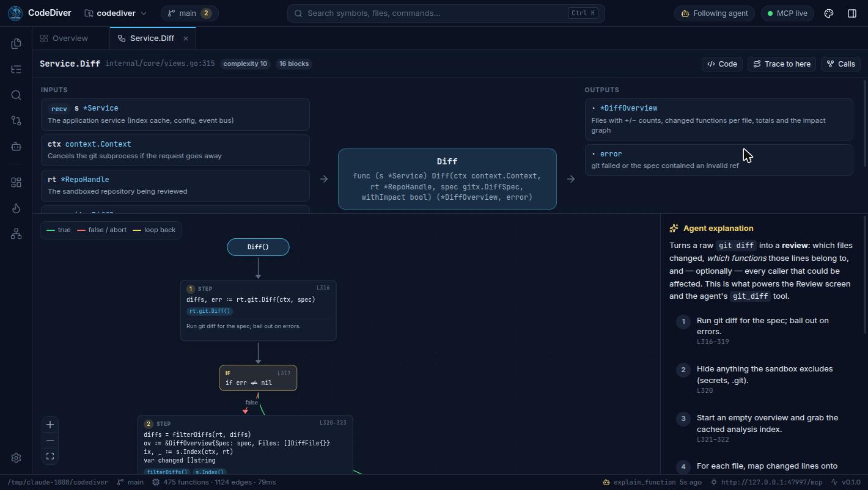Open the agent robot sidebar icon
Screen dimensions: 868x490
tap(17, 147)
